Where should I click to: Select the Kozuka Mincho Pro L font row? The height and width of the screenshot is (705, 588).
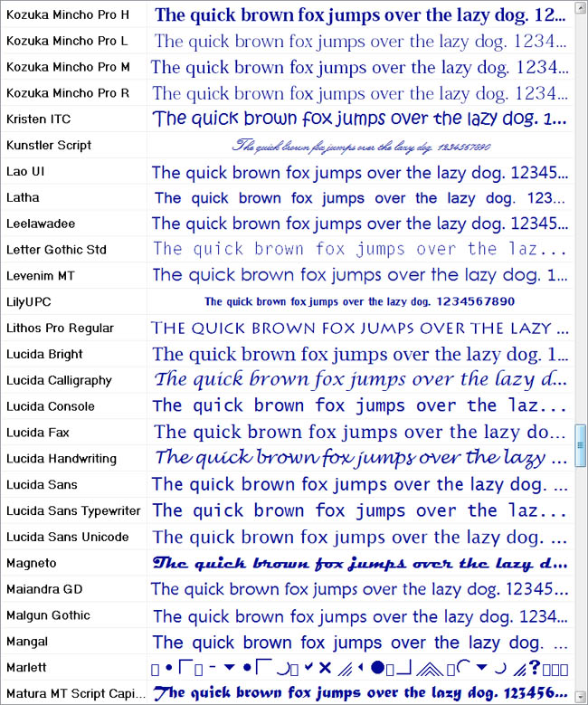point(288,41)
